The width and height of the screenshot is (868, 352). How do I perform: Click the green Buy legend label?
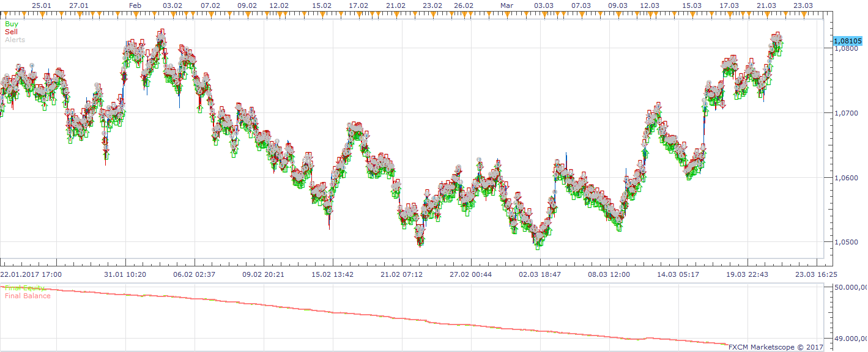click(12, 24)
